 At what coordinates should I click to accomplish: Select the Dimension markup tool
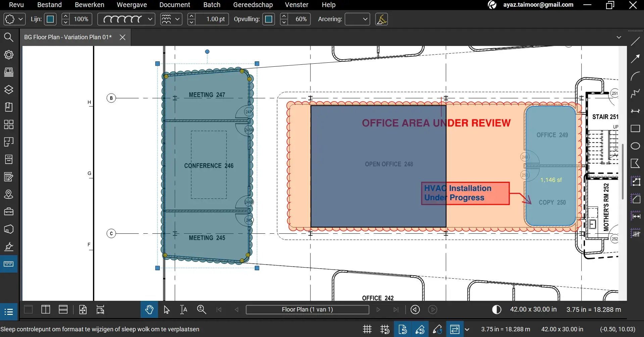pyautogui.click(x=635, y=111)
